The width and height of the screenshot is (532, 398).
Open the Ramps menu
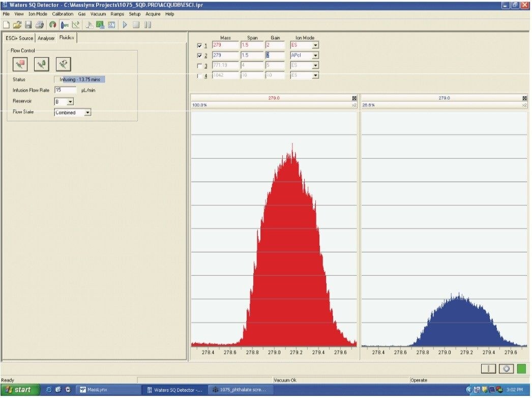(x=117, y=14)
